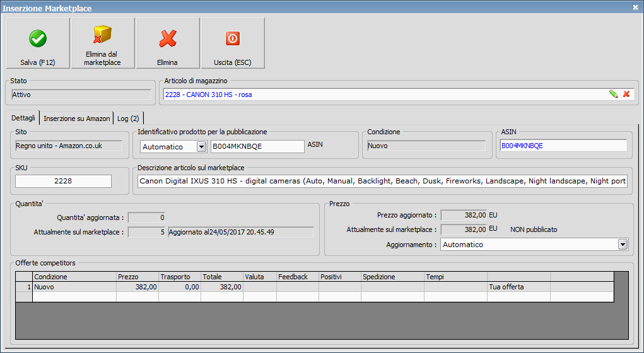Click the green checkmark Salva (F12) icon
The width and height of the screenshot is (644, 353).
38,39
